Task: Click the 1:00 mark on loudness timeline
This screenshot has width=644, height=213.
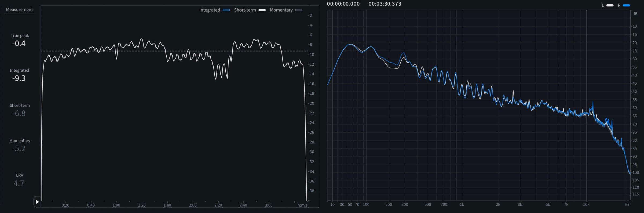Action: pyautogui.click(x=116, y=205)
